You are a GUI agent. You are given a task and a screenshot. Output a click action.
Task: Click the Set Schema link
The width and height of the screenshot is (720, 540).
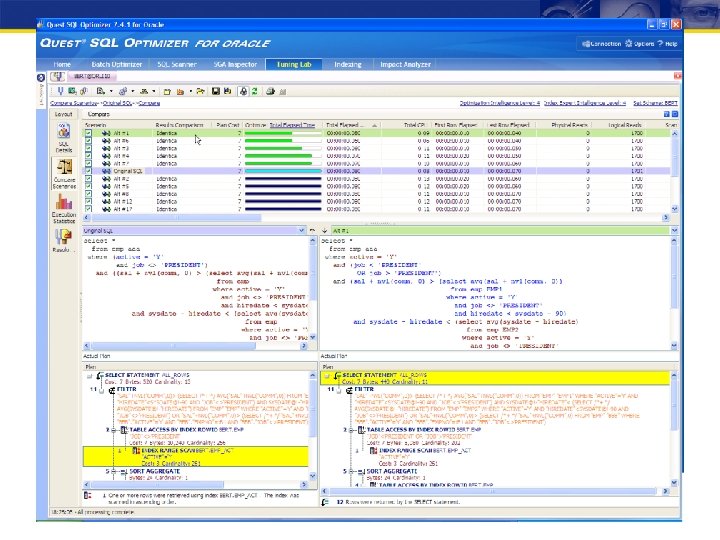(655, 103)
